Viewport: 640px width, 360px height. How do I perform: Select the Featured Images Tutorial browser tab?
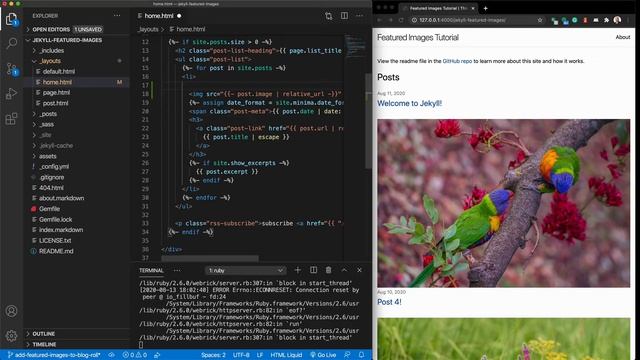click(438, 8)
